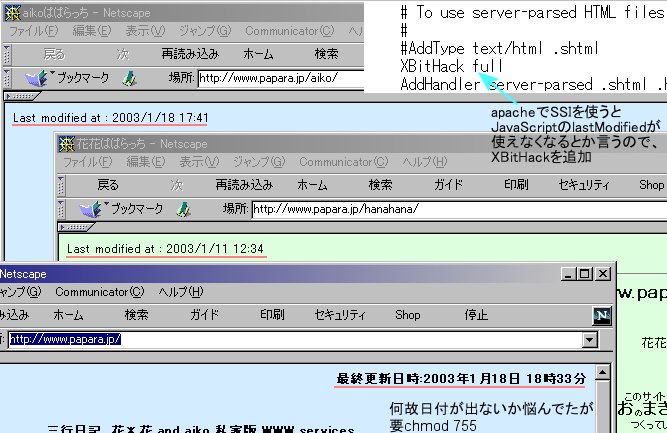Open bookmark icon in aiko window
667x433 pixels.
click(x=37, y=78)
